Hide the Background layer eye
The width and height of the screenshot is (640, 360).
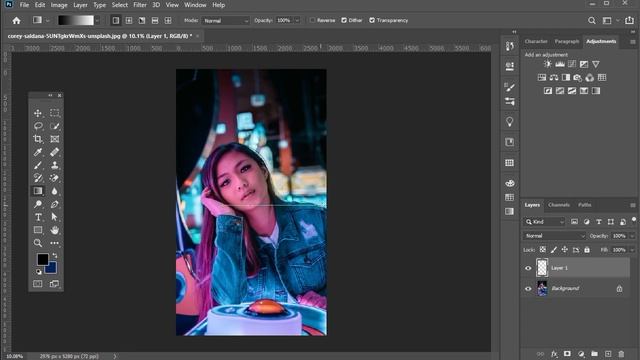click(x=528, y=289)
